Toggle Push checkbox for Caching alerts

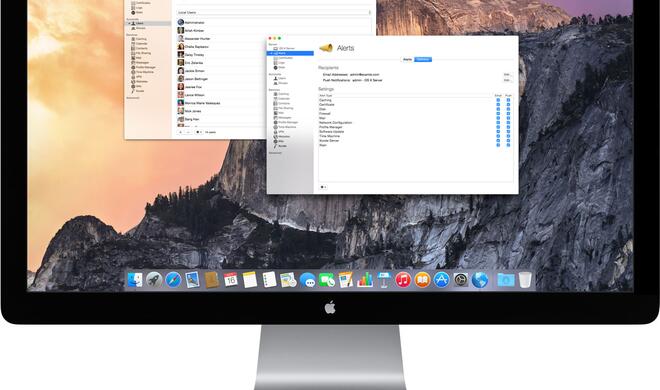coord(508,100)
